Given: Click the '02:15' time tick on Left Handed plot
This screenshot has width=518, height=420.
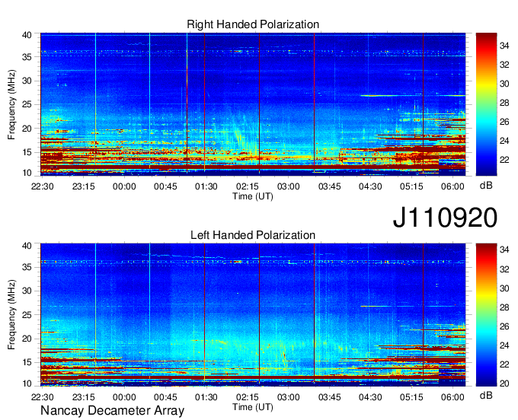Looking at the screenshot, I should point(247,397).
